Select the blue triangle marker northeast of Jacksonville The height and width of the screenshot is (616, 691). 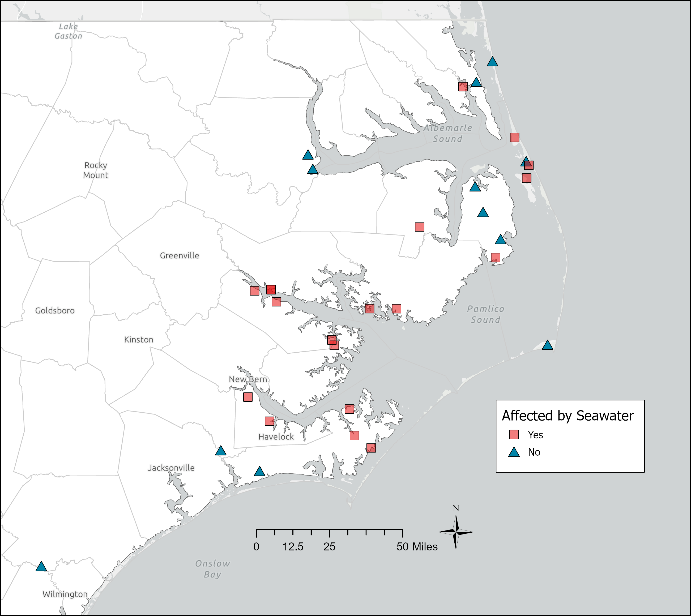pos(221,451)
